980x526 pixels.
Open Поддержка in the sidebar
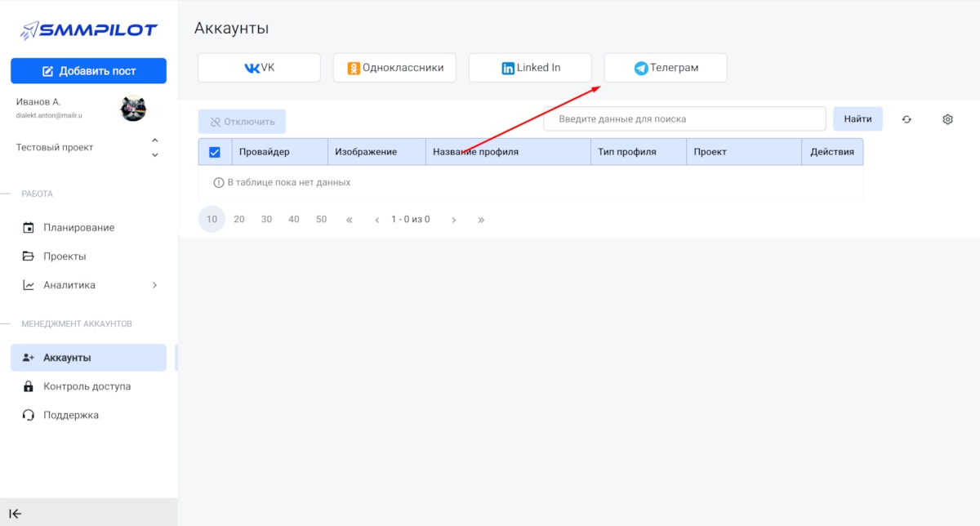71,415
